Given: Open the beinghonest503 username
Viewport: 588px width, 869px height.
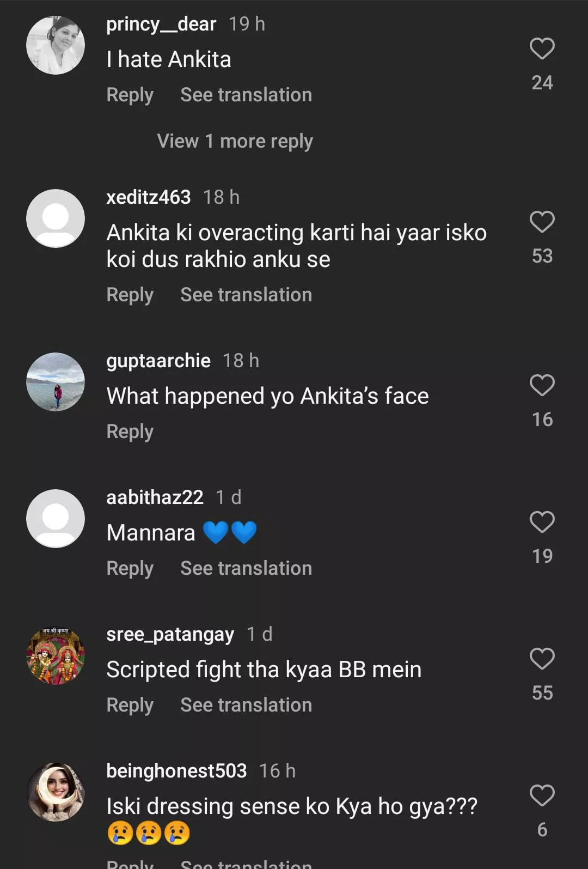Looking at the screenshot, I should coord(176,771).
